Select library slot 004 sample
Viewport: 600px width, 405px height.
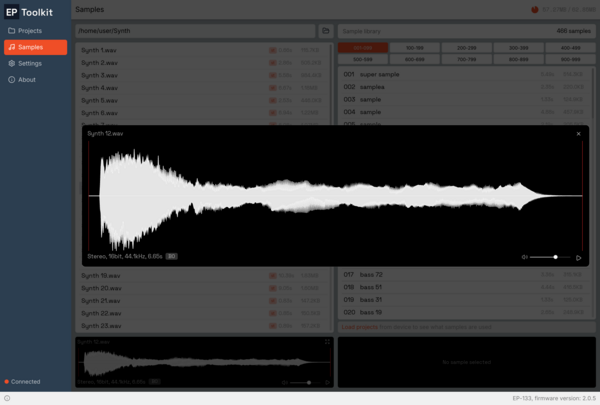pyautogui.click(x=465, y=112)
